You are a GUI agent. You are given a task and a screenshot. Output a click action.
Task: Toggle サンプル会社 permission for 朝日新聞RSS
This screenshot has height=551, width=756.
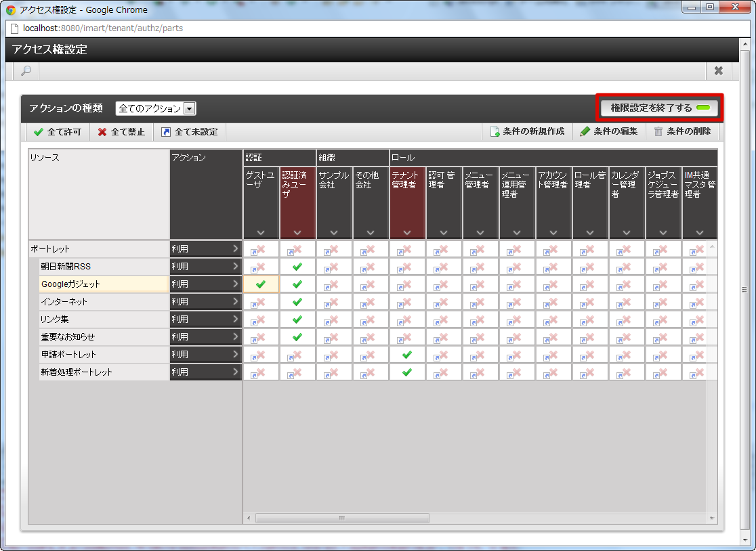[x=334, y=266]
